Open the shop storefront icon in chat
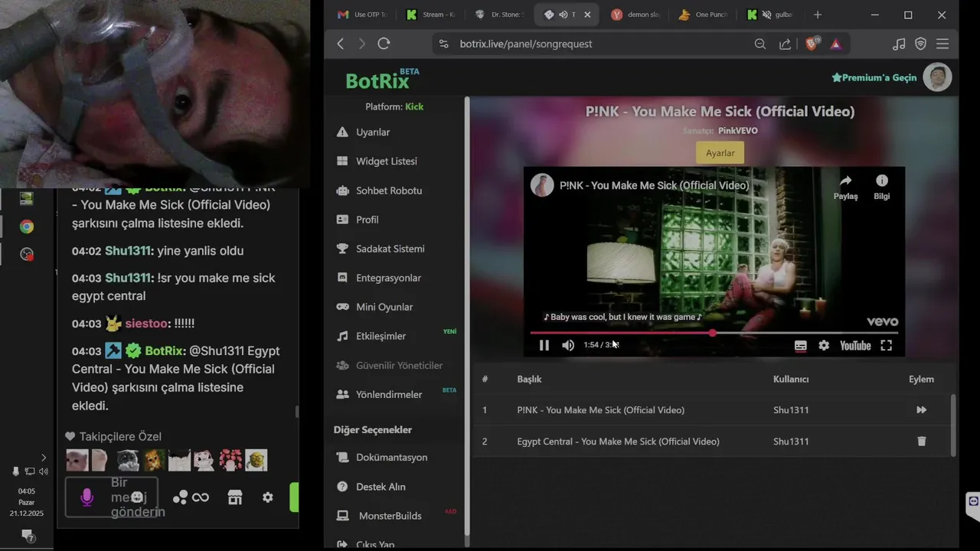Screen dimensions: 980x551 point(235,497)
